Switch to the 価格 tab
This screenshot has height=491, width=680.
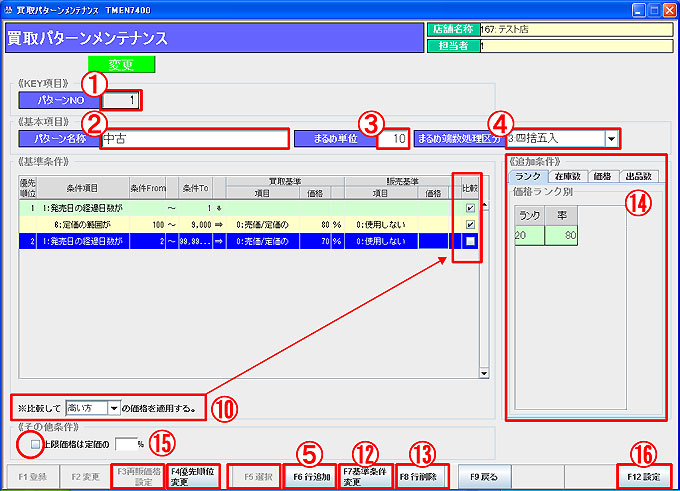click(602, 176)
